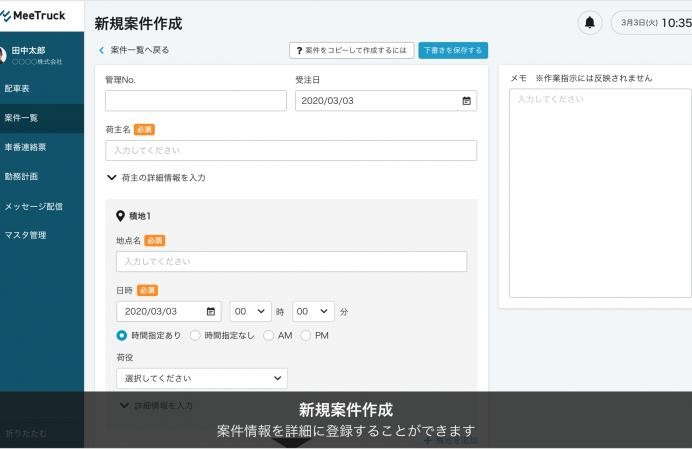Click the question mark icon for copying 案件
This screenshot has width=692, height=449.
pos(299,50)
